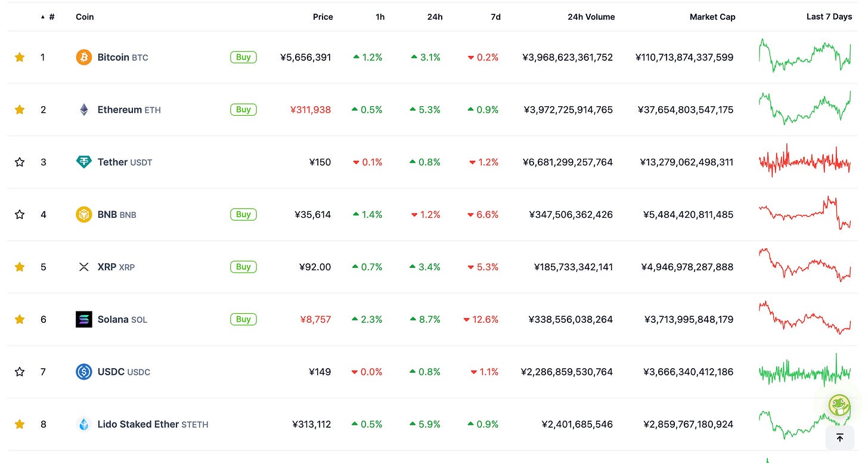Click the Buy button for BNB
The width and height of the screenshot is (868, 463).
(x=243, y=215)
